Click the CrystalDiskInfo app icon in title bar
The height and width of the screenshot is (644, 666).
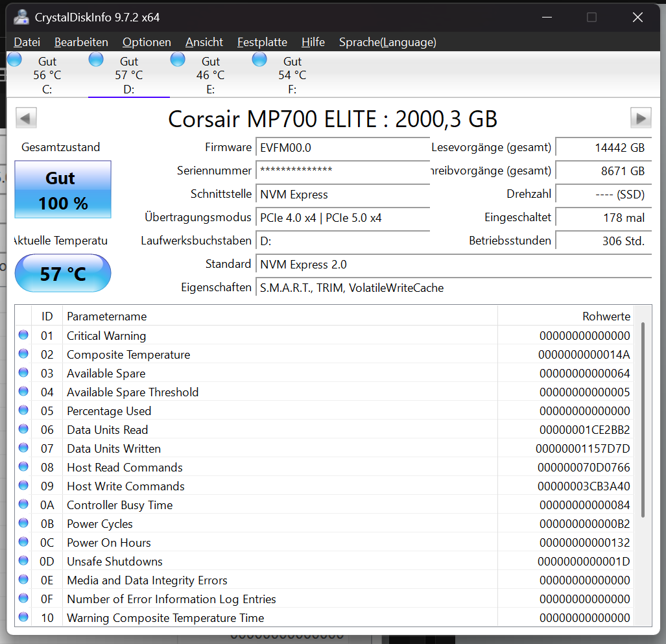[x=21, y=17]
